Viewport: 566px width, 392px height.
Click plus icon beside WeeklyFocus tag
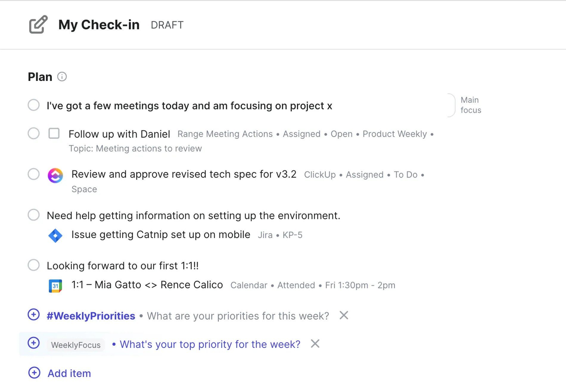coord(34,343)
